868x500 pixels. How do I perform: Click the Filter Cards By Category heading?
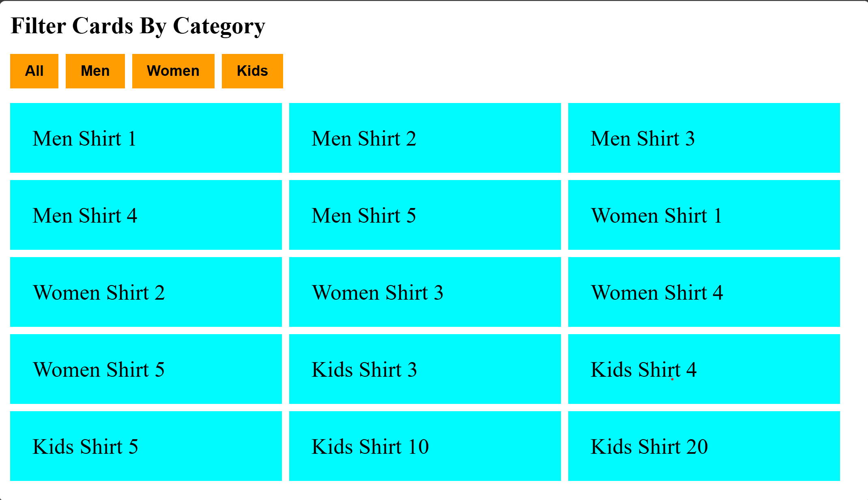tap(138, 26)
